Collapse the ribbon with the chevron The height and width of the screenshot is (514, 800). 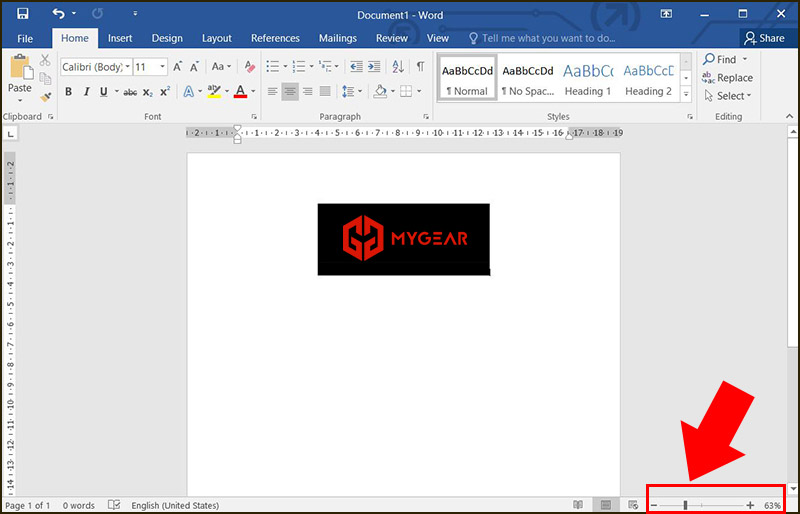[x=791, y=117]
